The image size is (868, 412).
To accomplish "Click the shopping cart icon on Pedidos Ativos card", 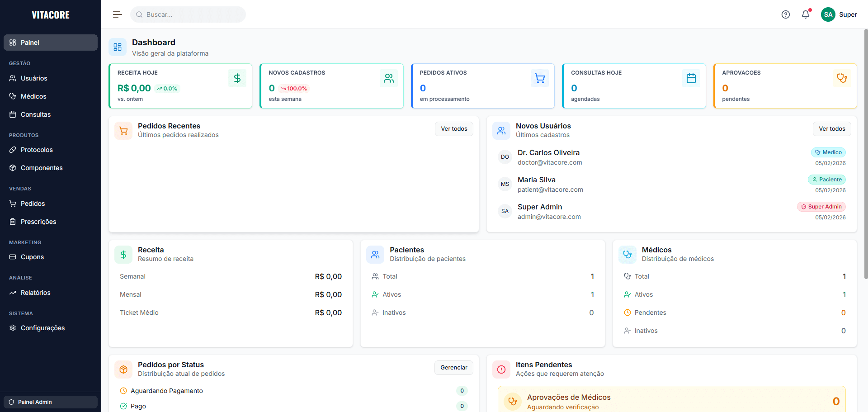I will 540,78.
